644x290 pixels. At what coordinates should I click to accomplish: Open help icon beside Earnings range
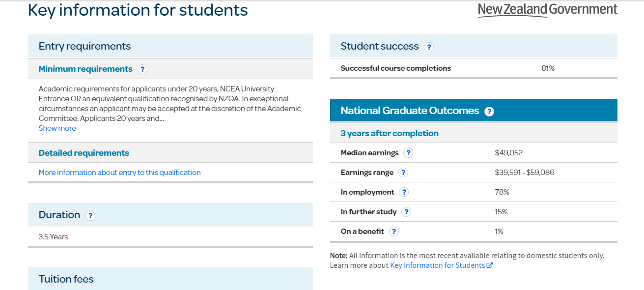(x=403, y=173)
